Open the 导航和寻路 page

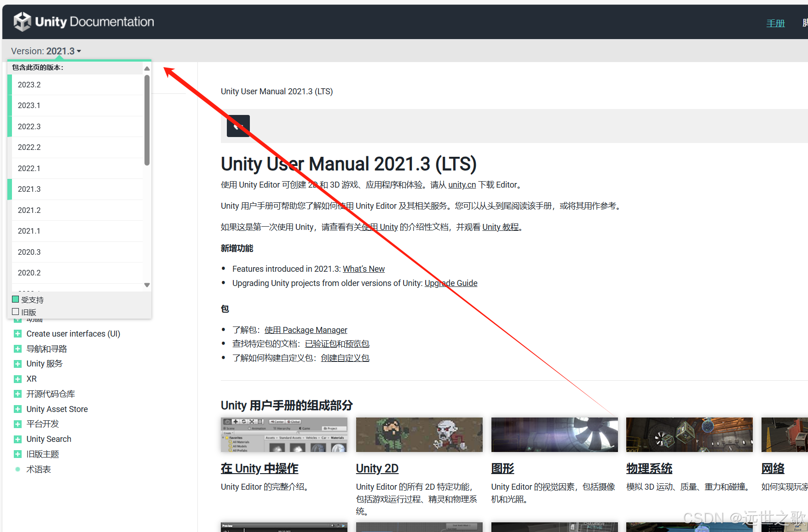[46, 349]
